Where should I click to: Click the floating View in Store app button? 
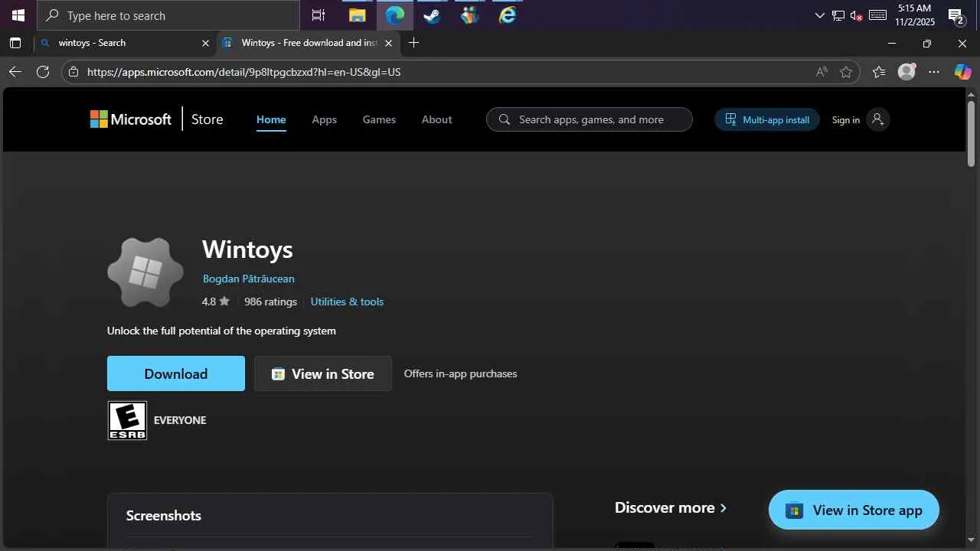(x=854, y=510)
